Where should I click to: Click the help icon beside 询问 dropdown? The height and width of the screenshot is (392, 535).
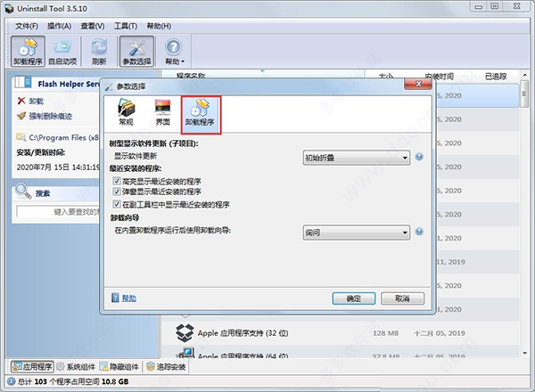(419, 232)
